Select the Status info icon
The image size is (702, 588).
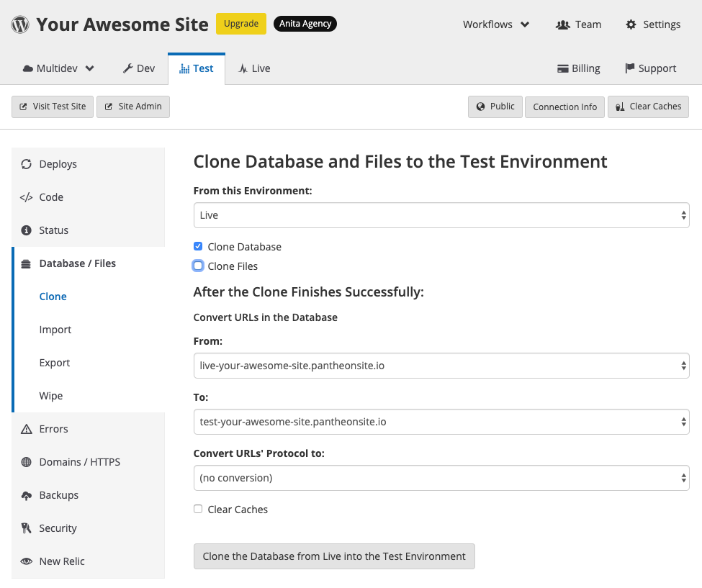[27, 230]
